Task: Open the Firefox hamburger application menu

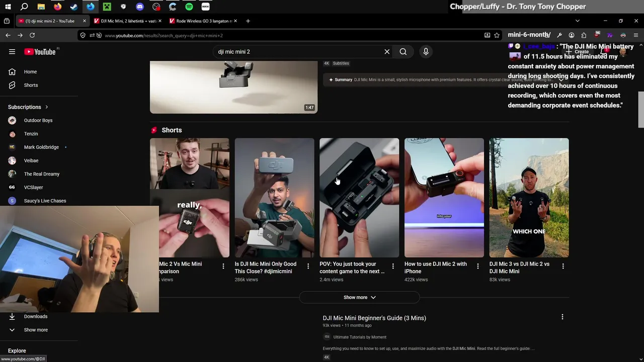Action: 636,35
